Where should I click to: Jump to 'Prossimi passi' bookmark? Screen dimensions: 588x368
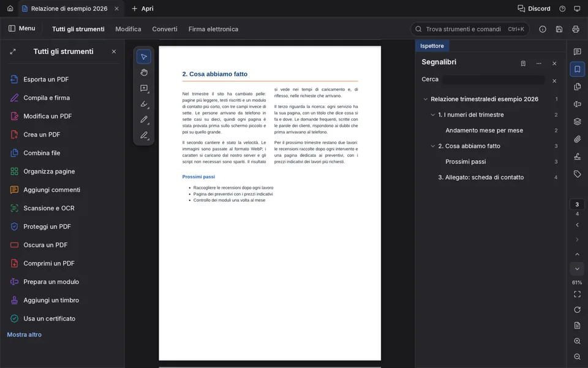tap(466, 161)
